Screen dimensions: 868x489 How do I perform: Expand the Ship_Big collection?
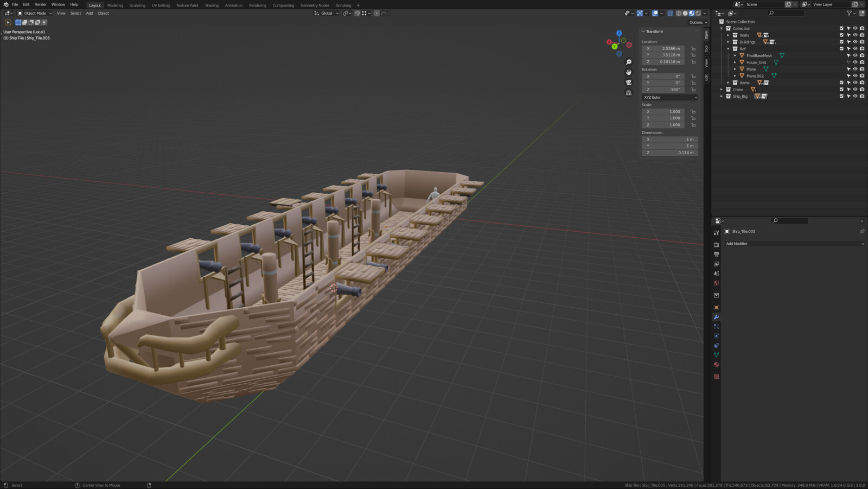pos(722,96)
